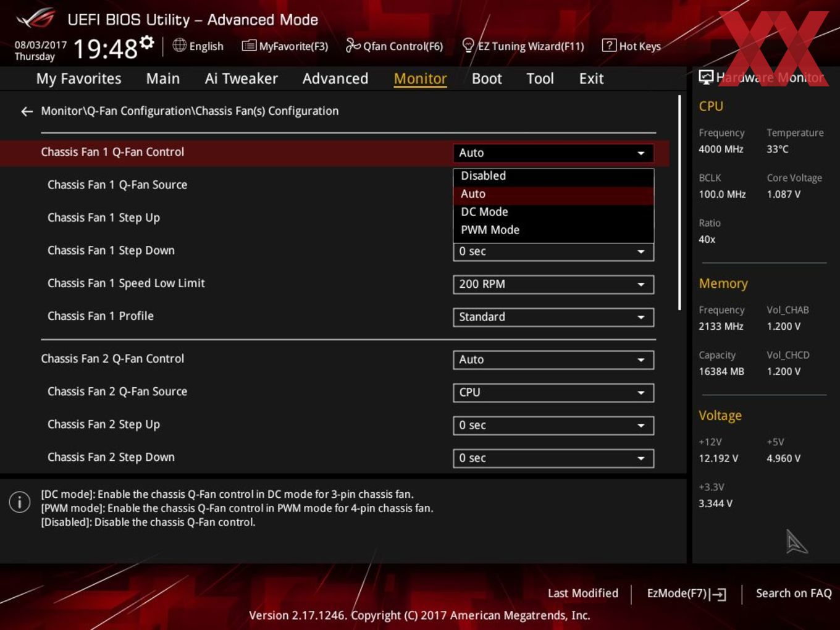Viewport: 840px width, 630px height.
Task: Go to the Advanced tab
Action: click(335, 79)
